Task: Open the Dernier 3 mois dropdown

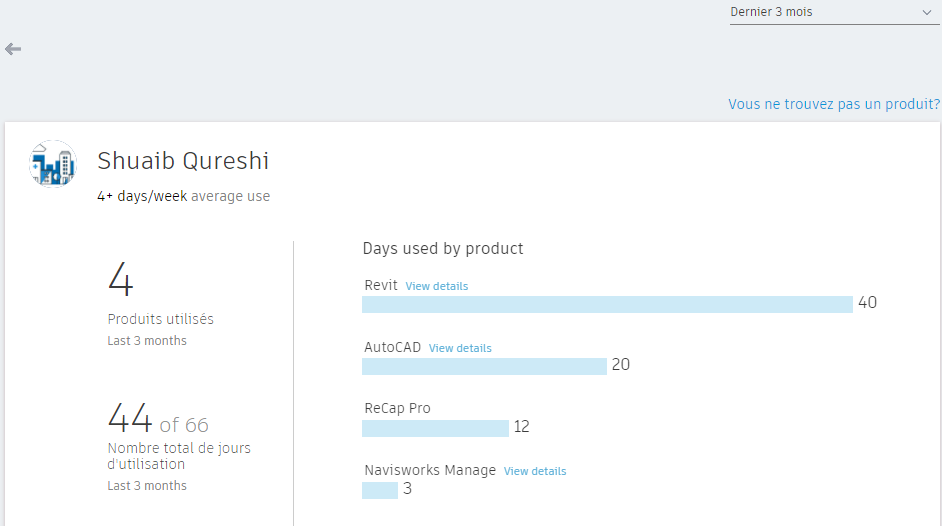Action: (x=834, y=13)
